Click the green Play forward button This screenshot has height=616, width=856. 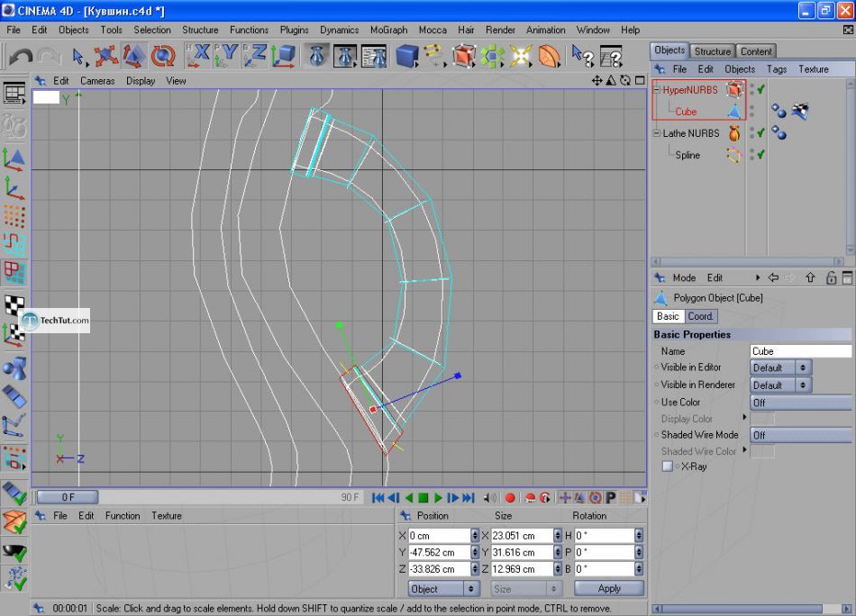click(439, 497)
